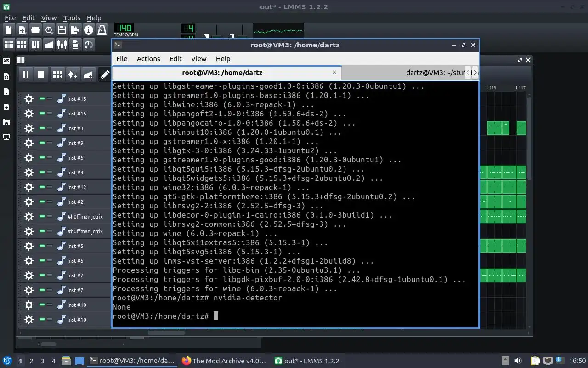588x368 pixels.
Task: Show the Beat+Bassline Editor icon
Action: click(x=22, y=44)
